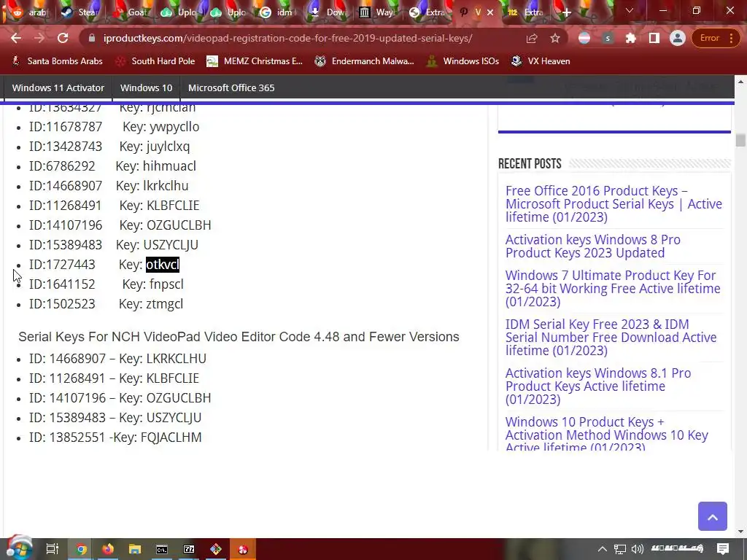
Task: Open the pride-flag extension icon
Action: coord(584,38)
